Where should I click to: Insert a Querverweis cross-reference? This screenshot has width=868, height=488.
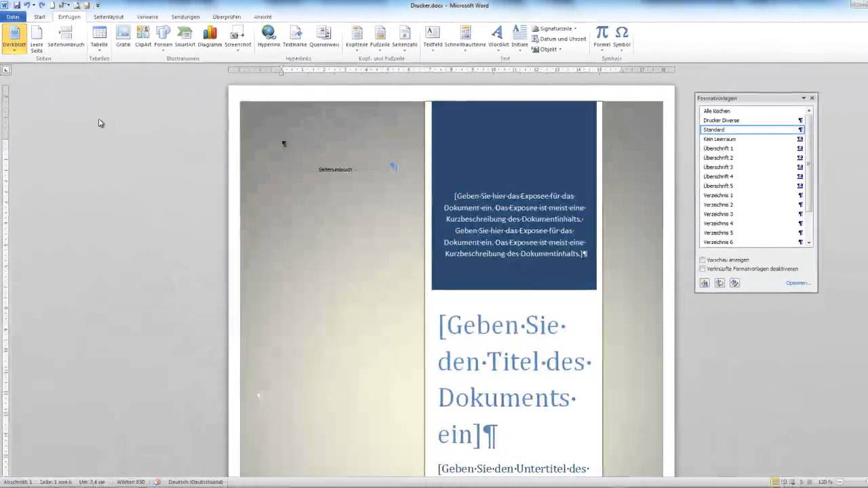324,37
